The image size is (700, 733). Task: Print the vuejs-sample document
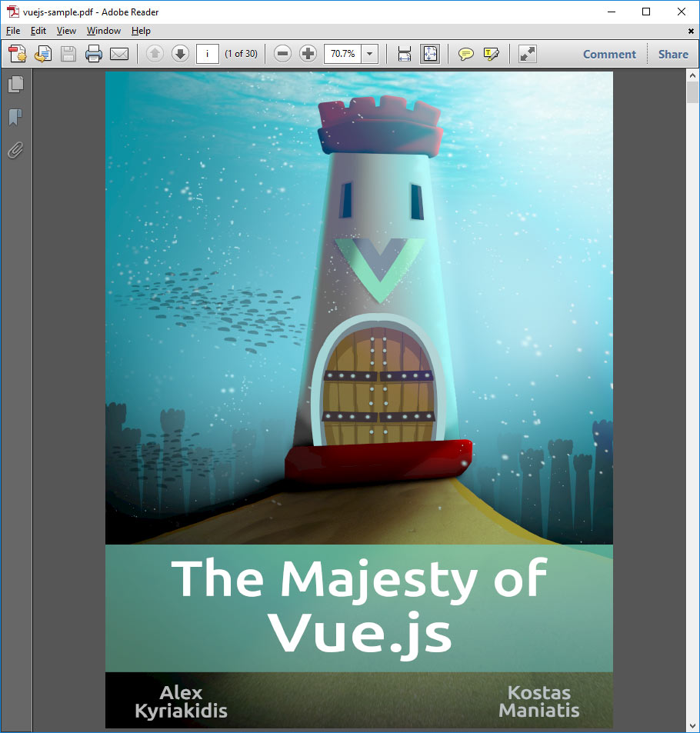coord(92,54)
